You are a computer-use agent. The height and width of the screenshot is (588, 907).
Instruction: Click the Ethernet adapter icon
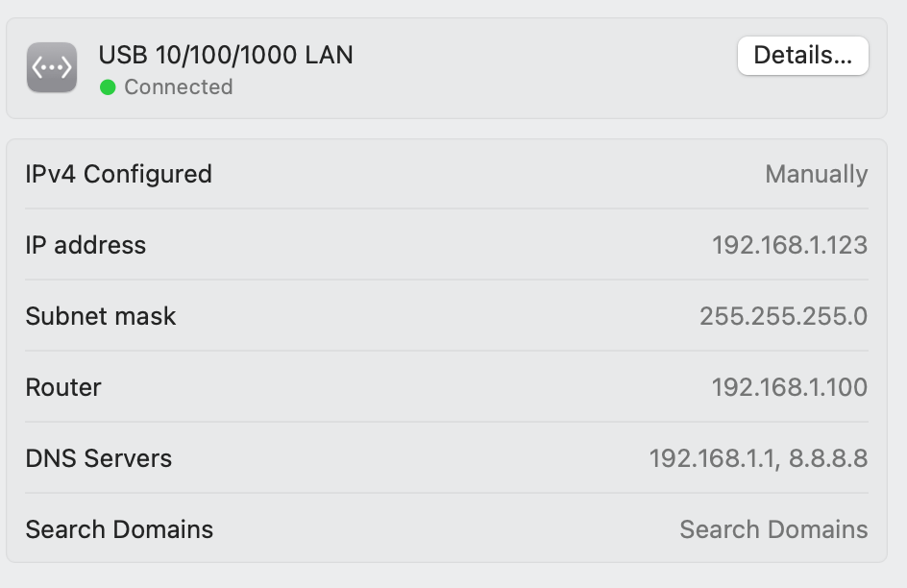click(52, 67)
